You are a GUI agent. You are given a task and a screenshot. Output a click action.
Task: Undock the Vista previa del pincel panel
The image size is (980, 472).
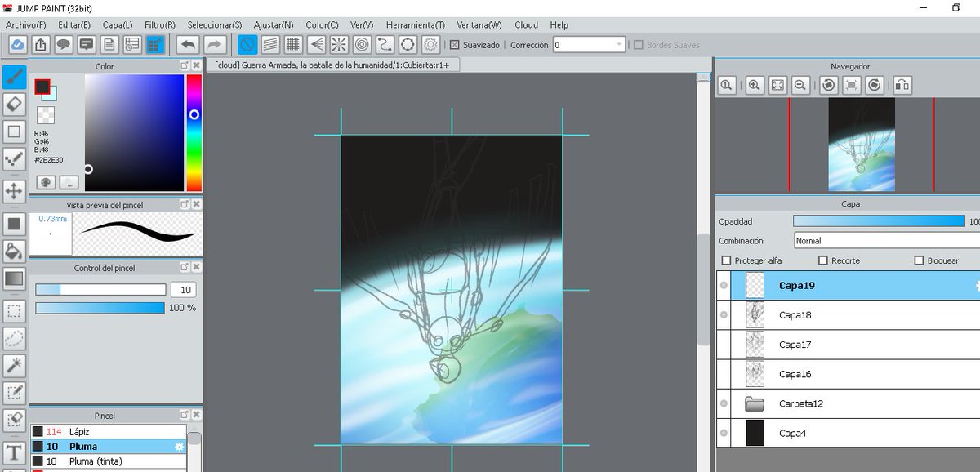(x=185, y=204)
